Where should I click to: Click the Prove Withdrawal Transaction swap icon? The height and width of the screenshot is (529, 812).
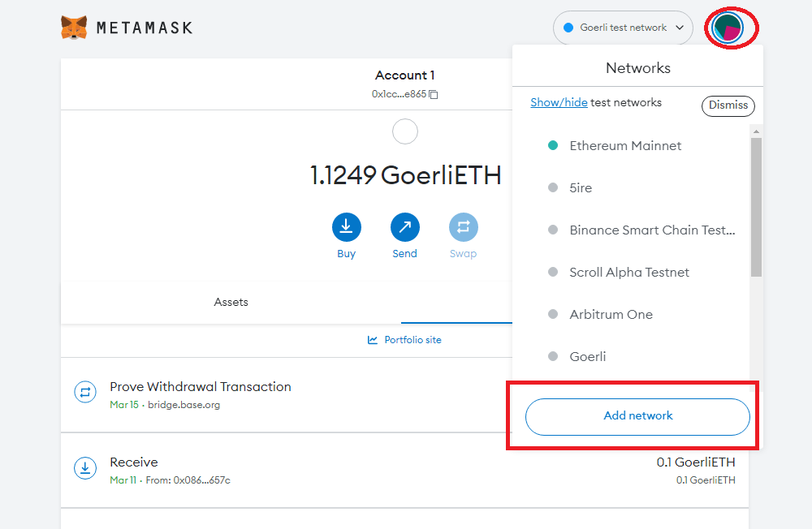pyautogui.click(x=85, y=392)
